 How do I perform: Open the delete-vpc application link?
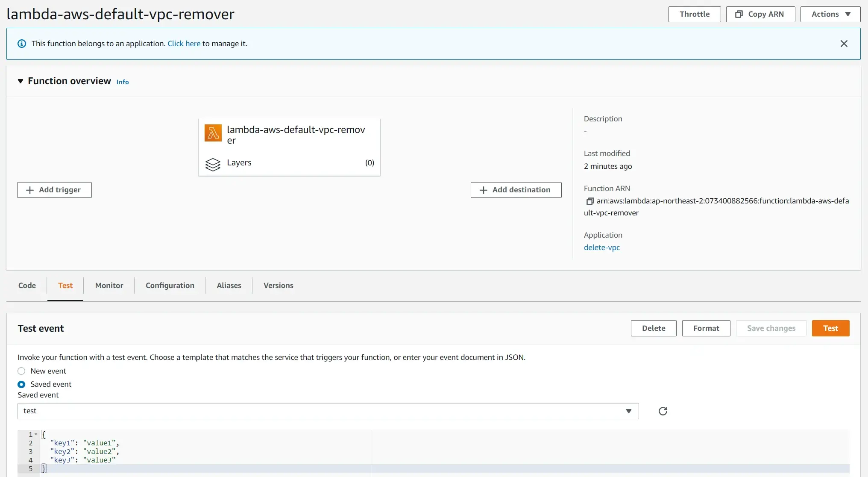pyautogui.click(x=601, y=247)
